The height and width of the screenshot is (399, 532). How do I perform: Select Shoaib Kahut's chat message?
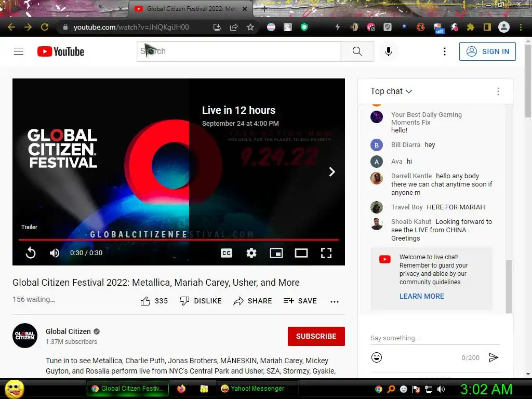click(x=441, y=230)
